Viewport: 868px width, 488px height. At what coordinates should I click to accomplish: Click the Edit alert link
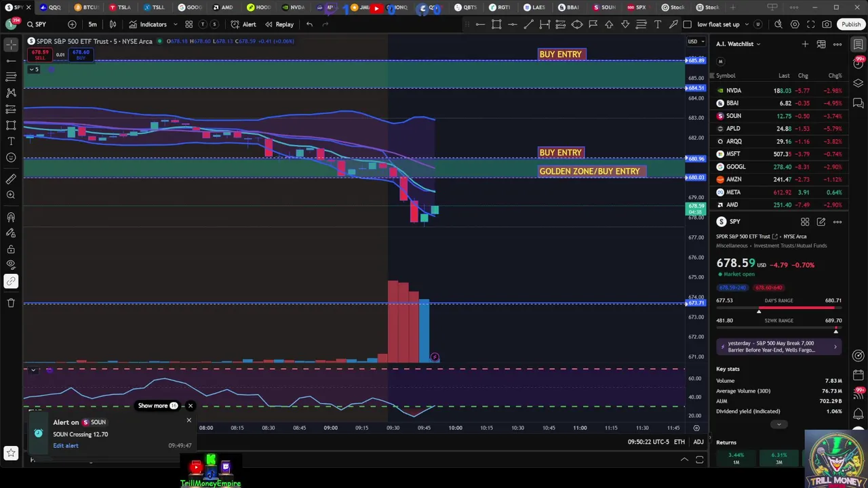click(x=66, y=446)
